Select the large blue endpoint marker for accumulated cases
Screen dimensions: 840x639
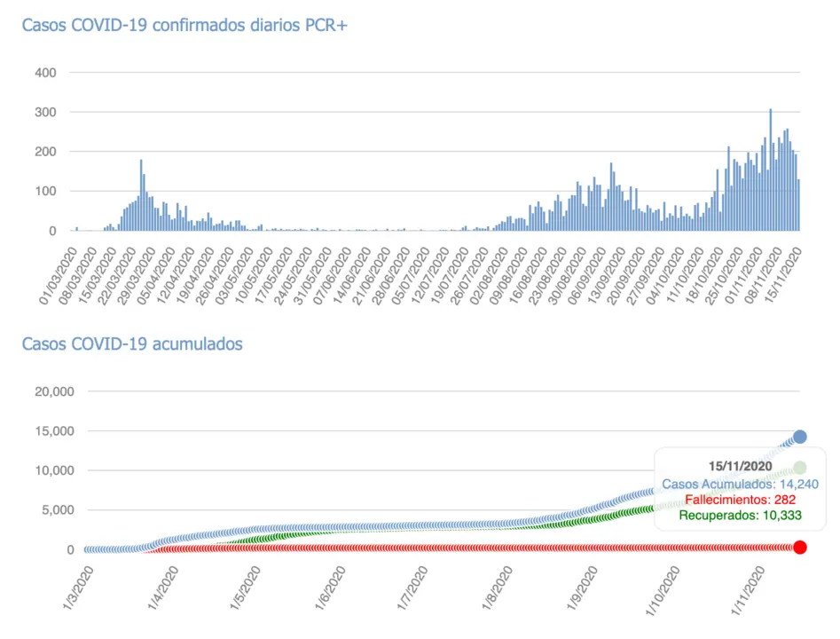799,437
